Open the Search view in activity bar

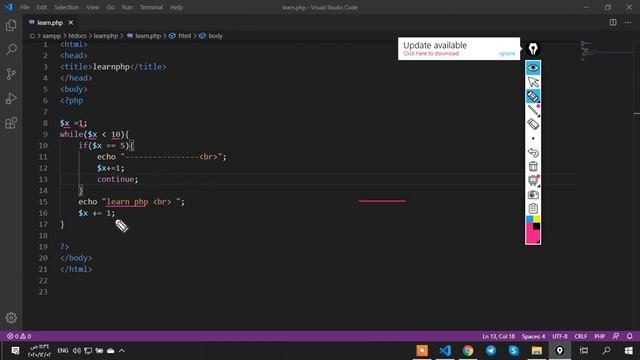pos(11,49)
